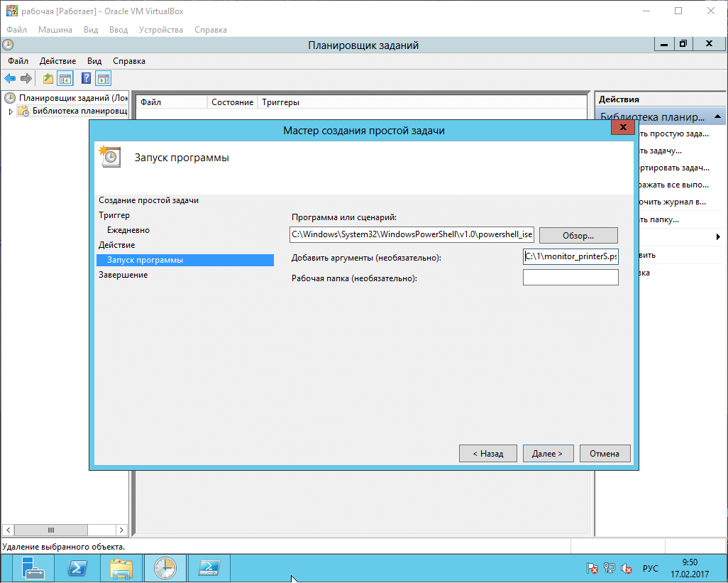This screenshot has height=583, width=728.
Task: Click the network status tray icon
Action: [610, 569]
